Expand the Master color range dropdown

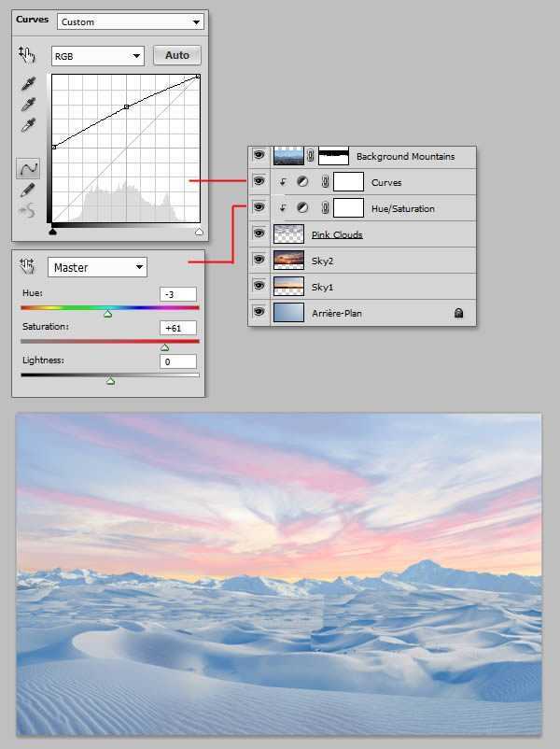click(97, 268)
